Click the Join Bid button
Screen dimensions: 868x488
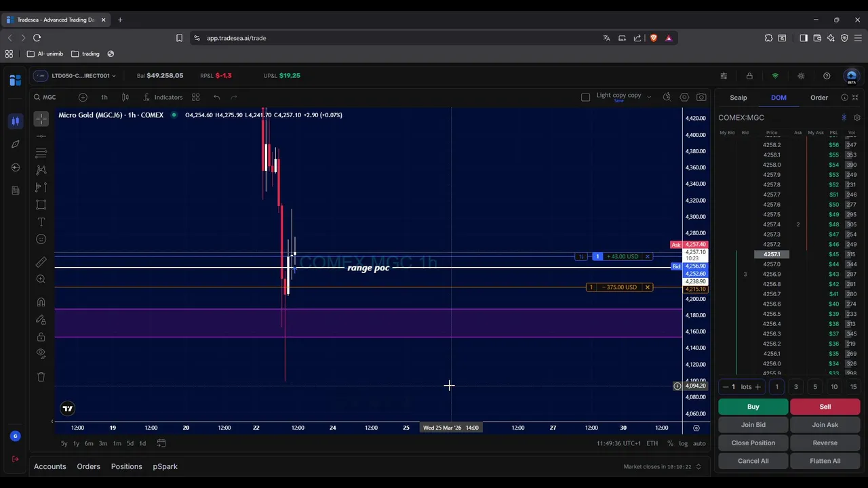753,425
